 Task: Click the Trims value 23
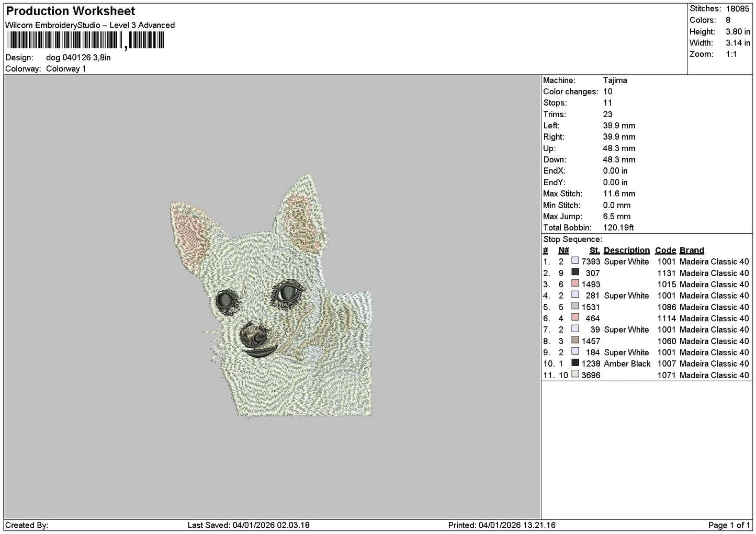click(607, 115)
